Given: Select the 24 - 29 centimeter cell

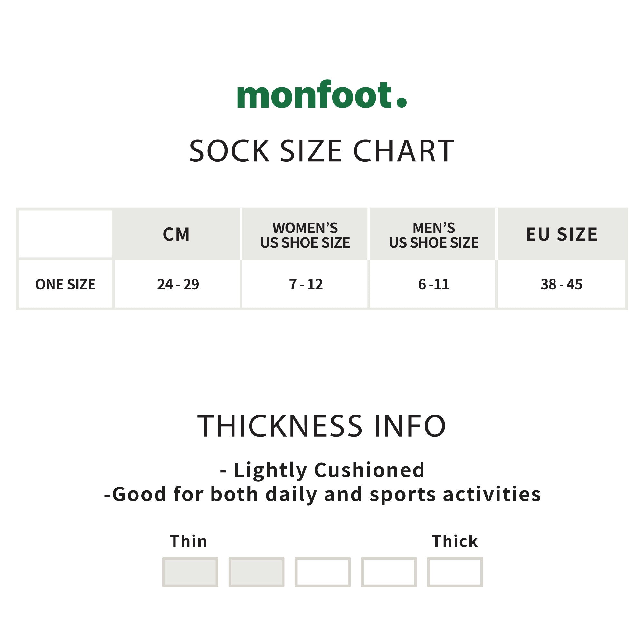Looking at the screenshot, I should point(178,284).
